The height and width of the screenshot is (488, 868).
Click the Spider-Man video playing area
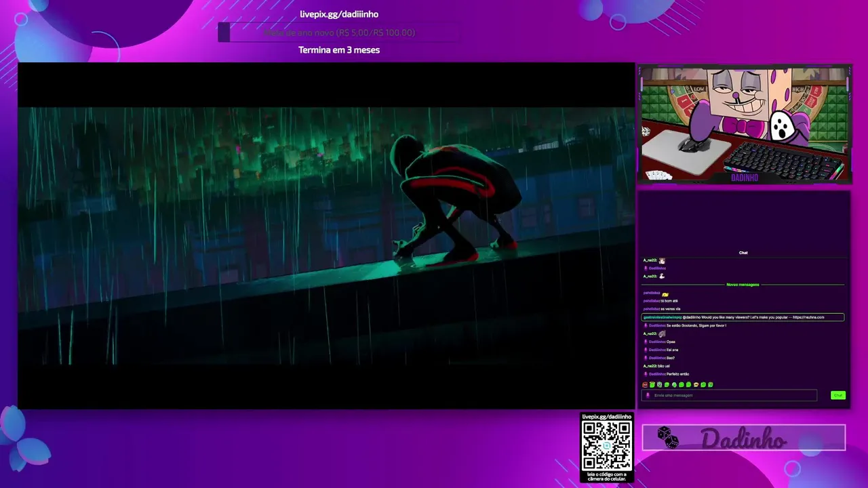click(x=326, y=236)
